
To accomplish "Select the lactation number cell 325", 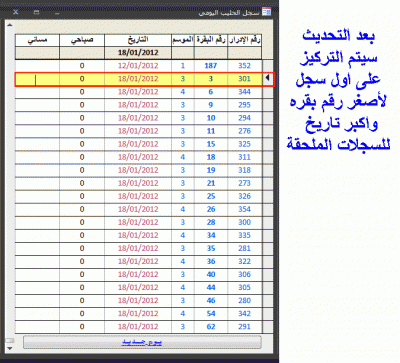I will 244,144.
